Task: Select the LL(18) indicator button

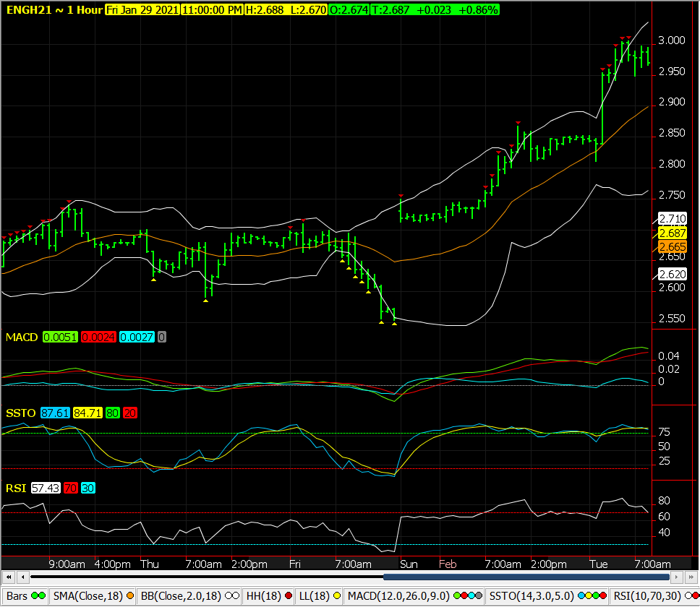Action: pyautogui.click(x=319, y=596)
